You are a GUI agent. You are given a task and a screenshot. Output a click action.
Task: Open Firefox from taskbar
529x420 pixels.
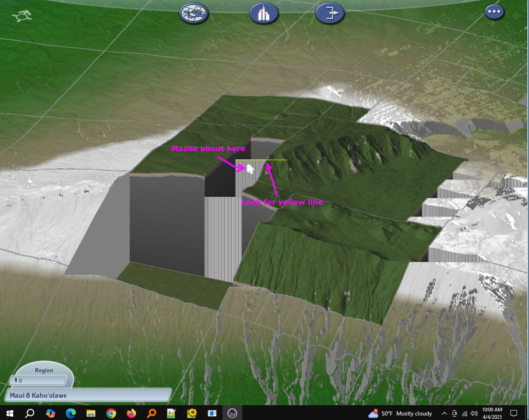(x=131, y=413)
